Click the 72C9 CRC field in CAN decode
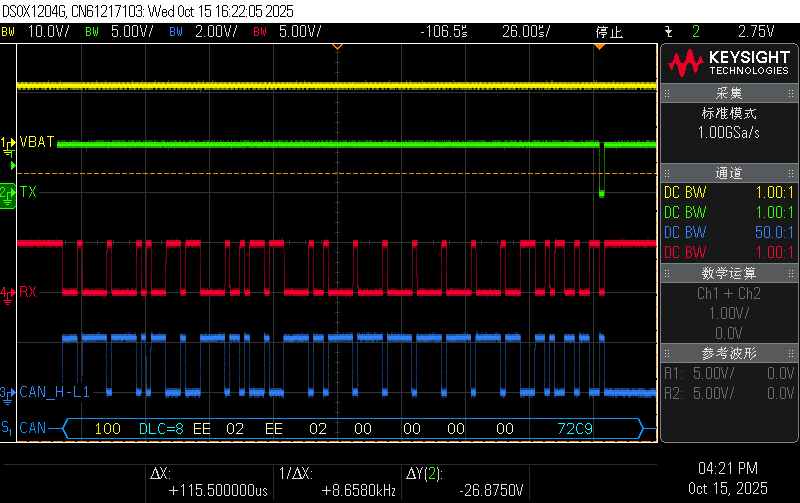 tap(575, 429)
